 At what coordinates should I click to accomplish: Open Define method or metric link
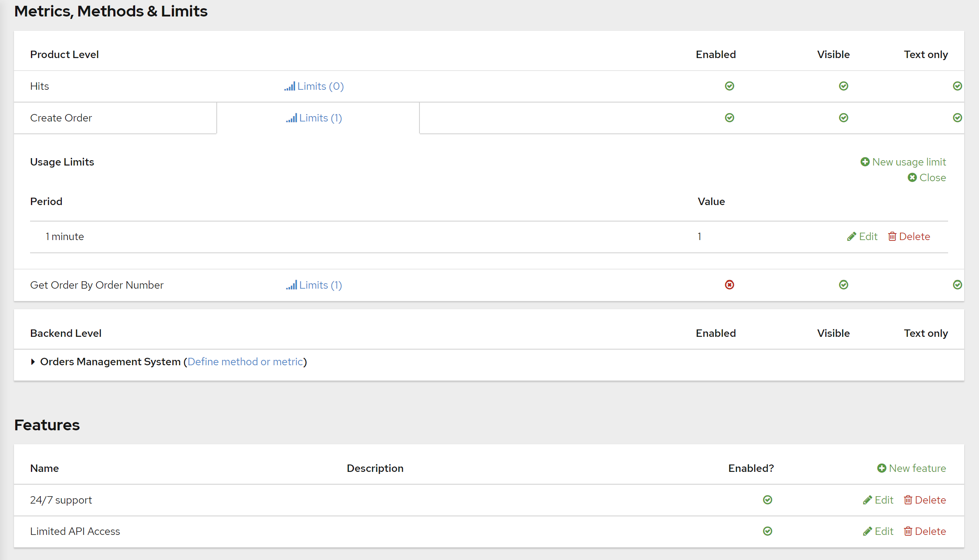245,362
